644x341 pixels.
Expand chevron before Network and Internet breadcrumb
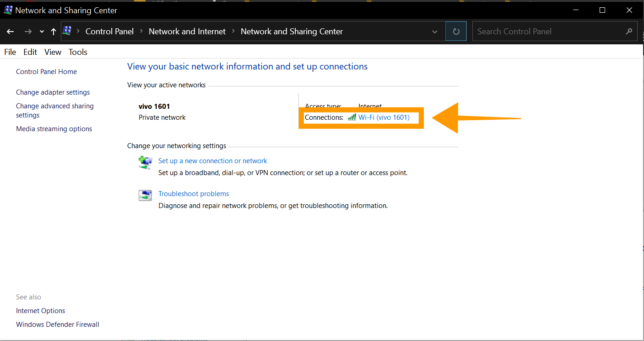pos(141,32)
